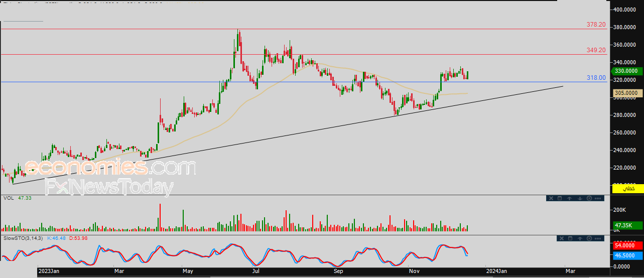Click the 46.5000 stochastic K tag
Screen dimensions: 644x278
(627, 255)
